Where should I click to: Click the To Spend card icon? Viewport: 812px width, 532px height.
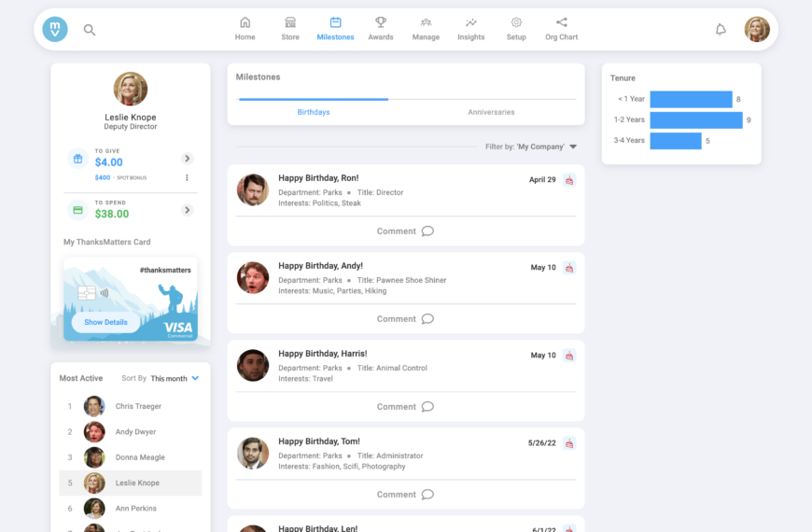pyautogui.click(x=77, y=210)
